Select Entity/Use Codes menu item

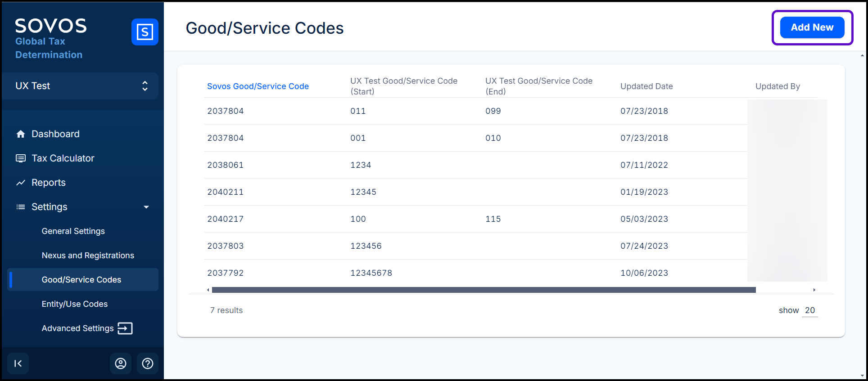tap(75, 304)
